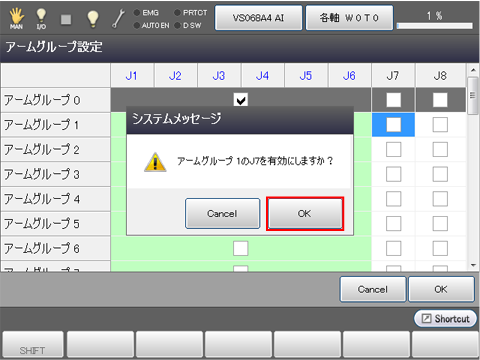The image size is (480, 360).
Task: Toggle J8 checkbox for アームグループ 6
Action: click(440, 248)
